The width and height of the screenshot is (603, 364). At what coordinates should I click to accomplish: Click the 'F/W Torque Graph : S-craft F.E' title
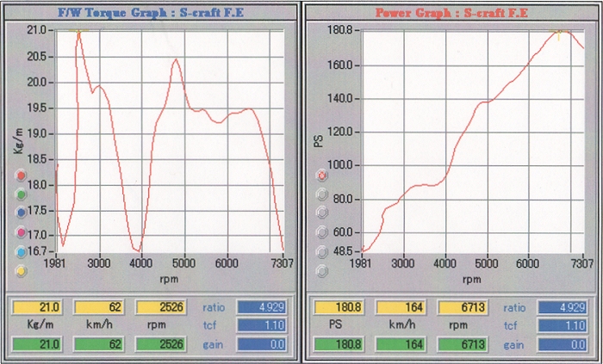pyautogui.click(x=151, y=12)
